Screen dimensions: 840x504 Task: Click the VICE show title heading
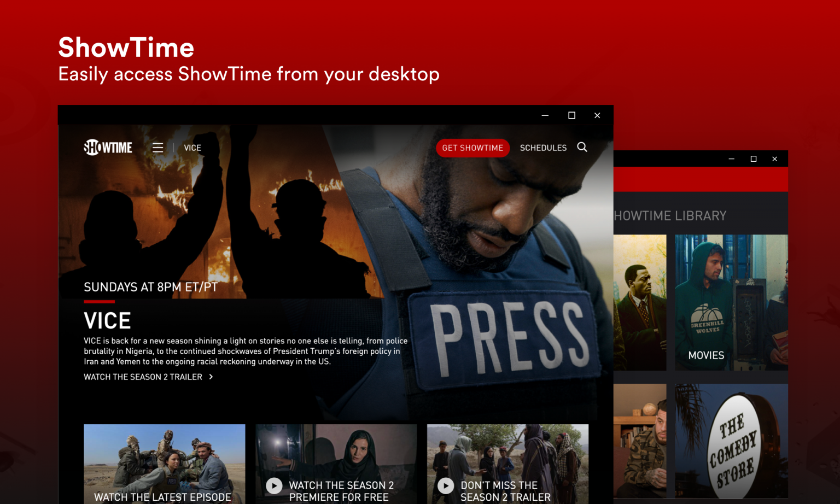point(107,321)
